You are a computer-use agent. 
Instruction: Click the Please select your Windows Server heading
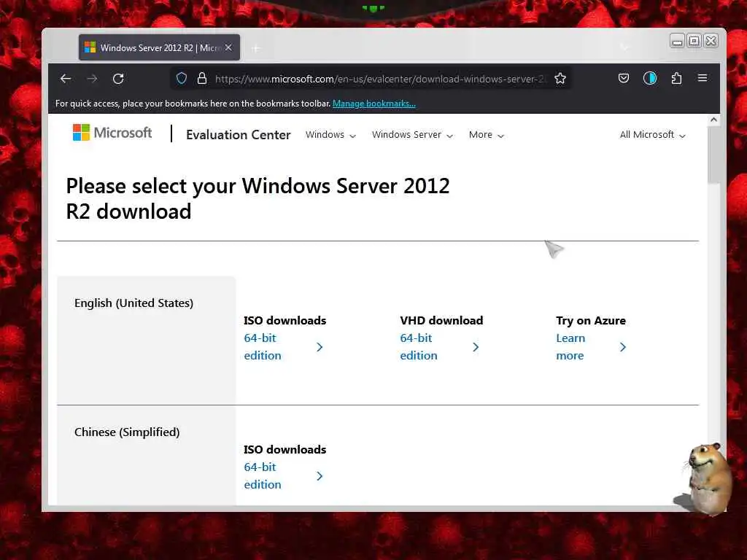click(258, 198)
